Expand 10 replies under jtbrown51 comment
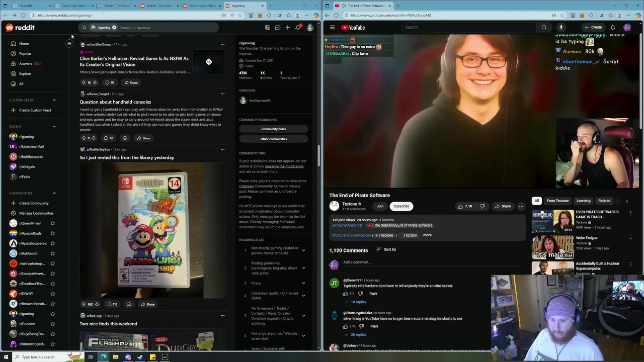This screenshot has width=644, height=362. [x=355, y=302]
